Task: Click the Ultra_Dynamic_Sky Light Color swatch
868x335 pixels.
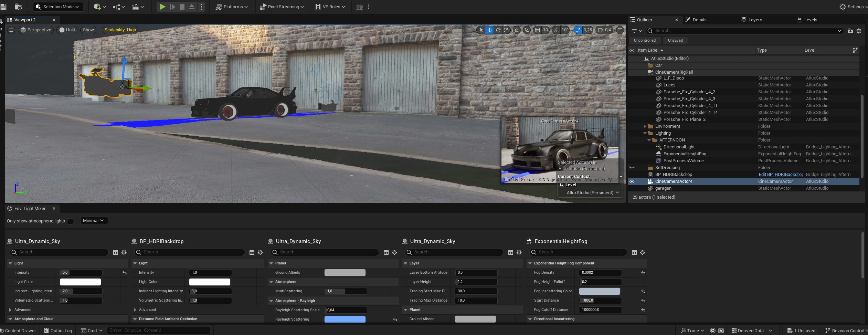Action: point(80,282)
